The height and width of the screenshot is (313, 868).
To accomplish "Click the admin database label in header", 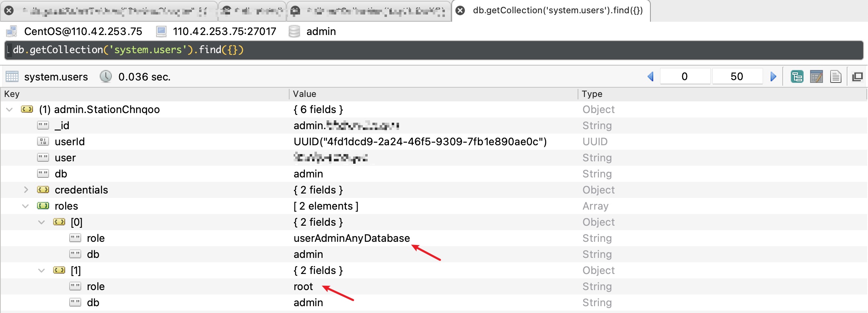I will (321, 31).
